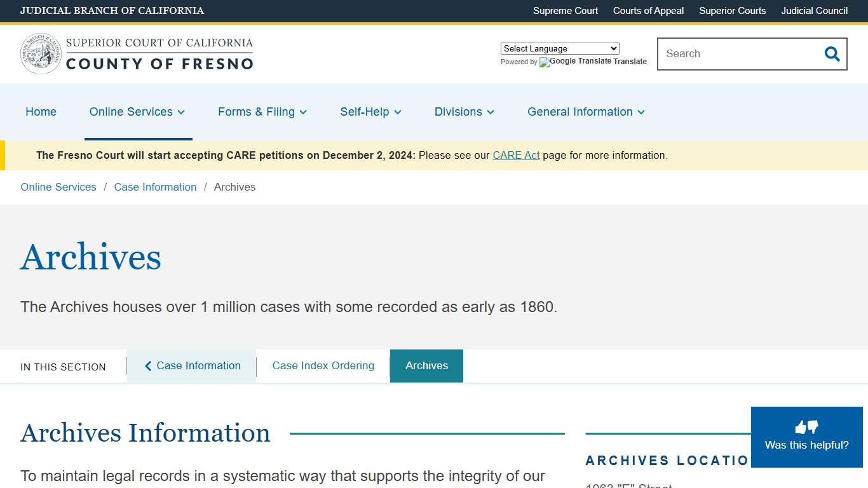The height and width of the screenshot is (488, 868).
Task: Expand the Online Services menu
Action: pos(137,112)
